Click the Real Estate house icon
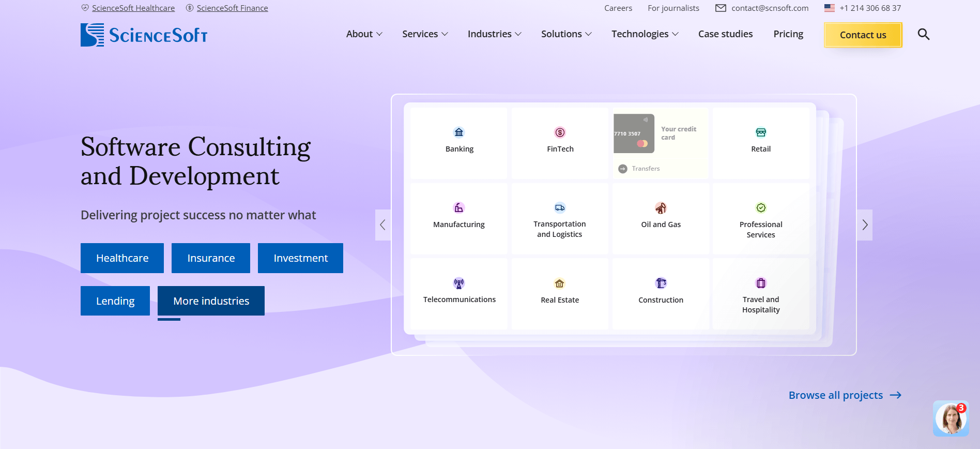This screenshot has height=449, width=980. pyautogui.click(x=560, y=283)
